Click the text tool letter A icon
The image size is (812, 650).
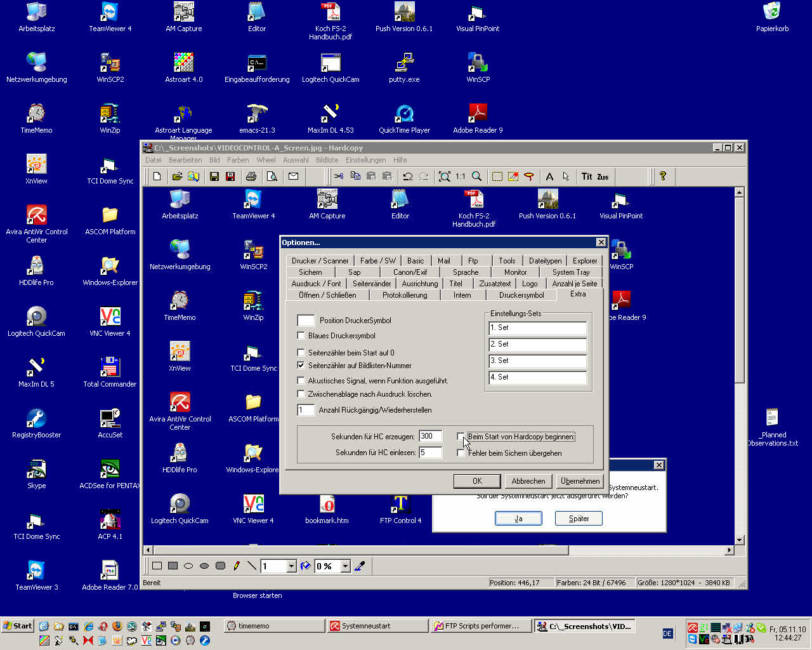[x=549, y=176]
